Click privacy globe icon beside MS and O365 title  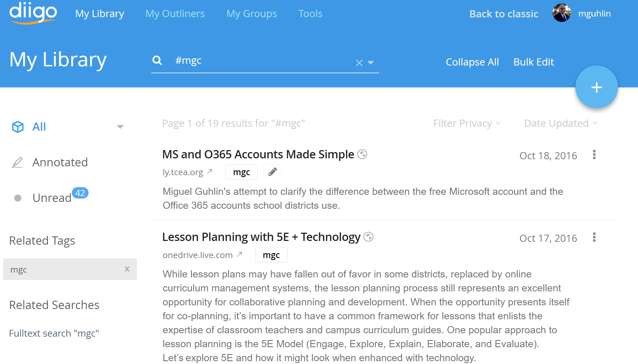click(362, 154)
